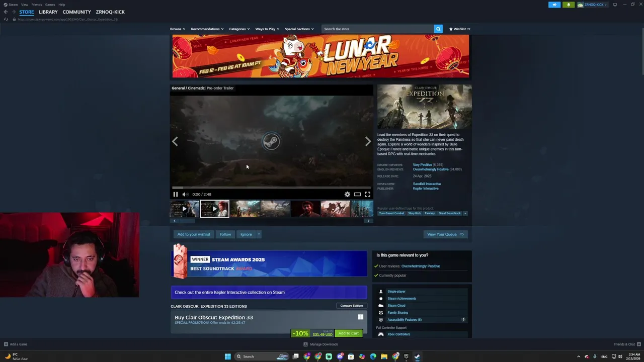Expand the ZRNOQ-KICK account dropdown
The width and height of the screenshot is (644, 362).
pyautogui.click(x=593, y=5)
